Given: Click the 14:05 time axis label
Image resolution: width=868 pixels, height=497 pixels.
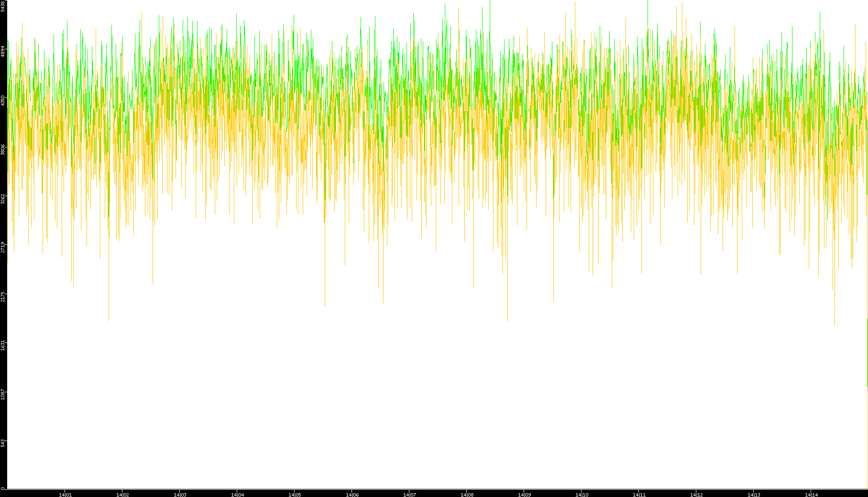Looking at the screenshot, I should [x=295, y=495].
